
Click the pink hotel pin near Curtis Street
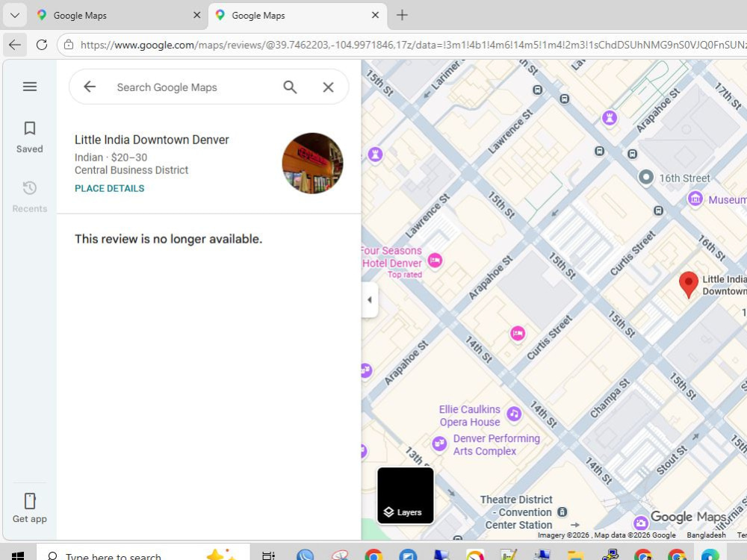click(x=518, y=333)
